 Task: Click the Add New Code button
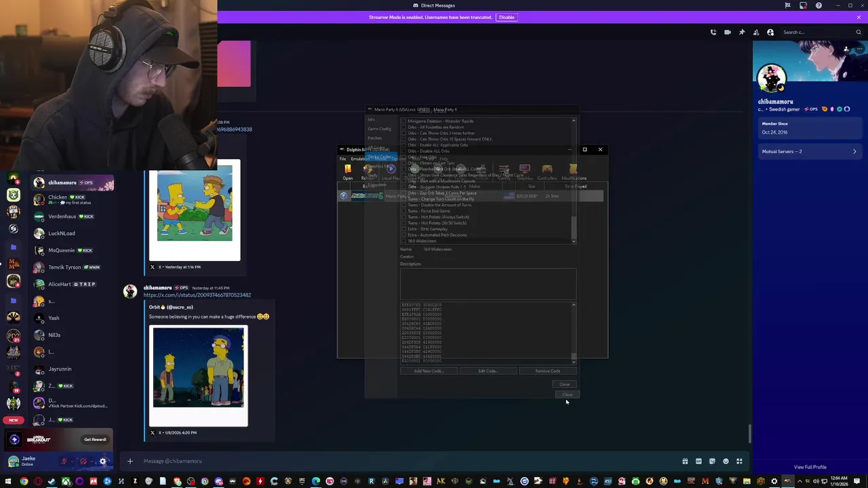tap(428, 371)
